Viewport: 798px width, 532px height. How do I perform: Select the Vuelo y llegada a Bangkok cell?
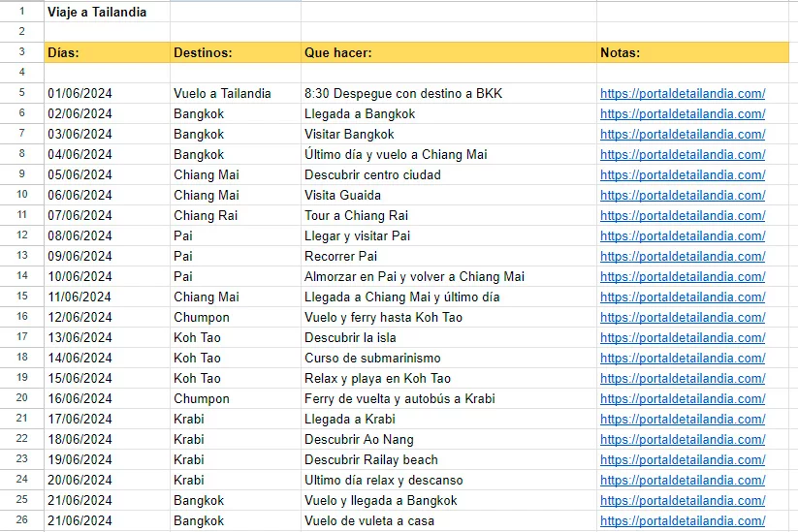click(x=448, y=500)
